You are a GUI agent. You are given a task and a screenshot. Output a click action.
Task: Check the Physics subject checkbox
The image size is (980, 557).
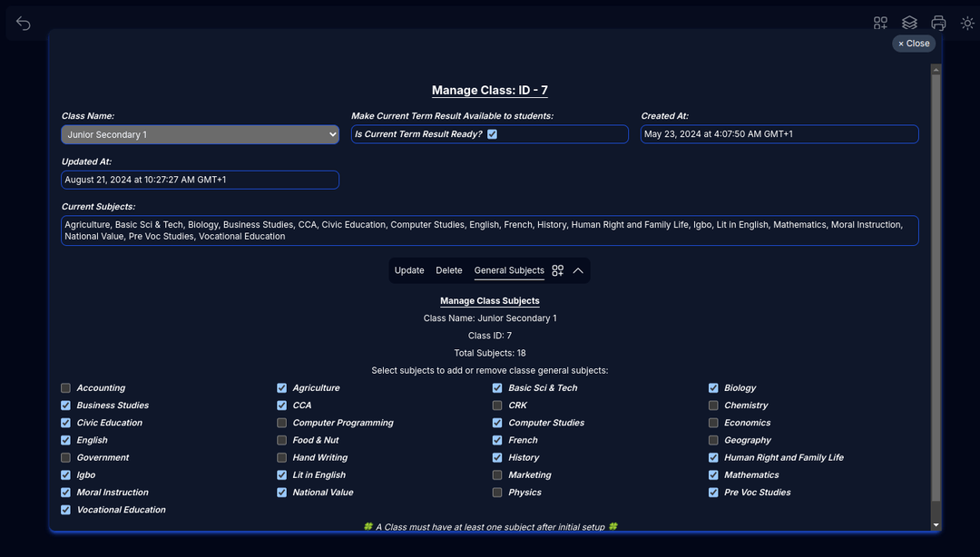(497, 493)
